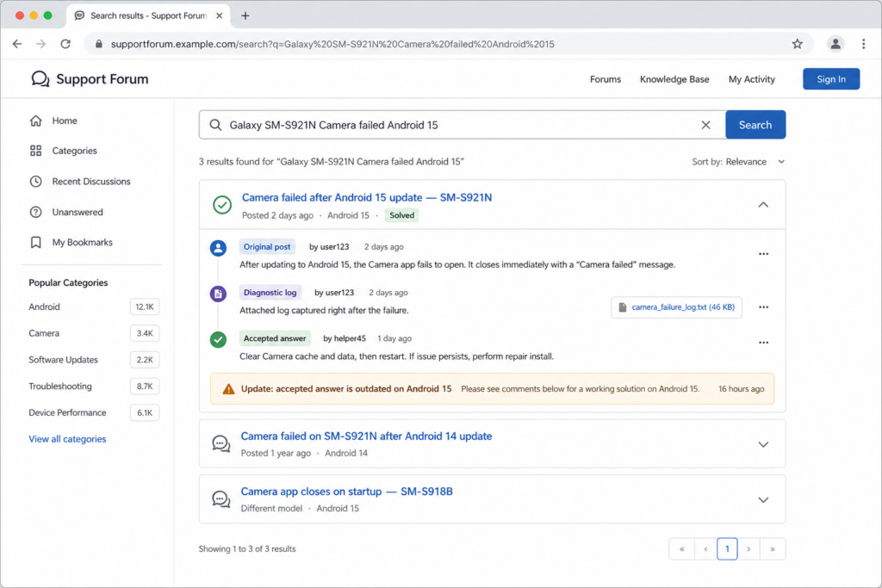
Task: Open Camera failed on SM-S921N Android 14 thread
Action: point(366,436)
